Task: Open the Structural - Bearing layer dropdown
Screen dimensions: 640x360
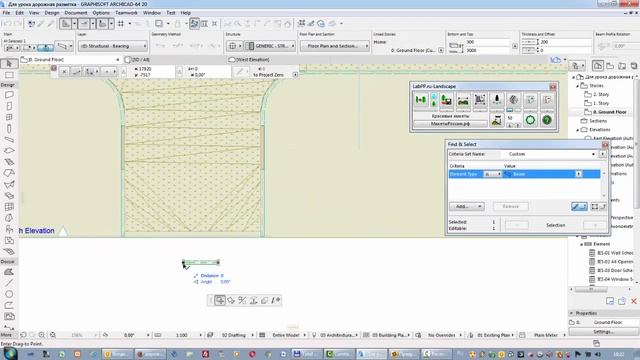Action: [x=113, y=46]
